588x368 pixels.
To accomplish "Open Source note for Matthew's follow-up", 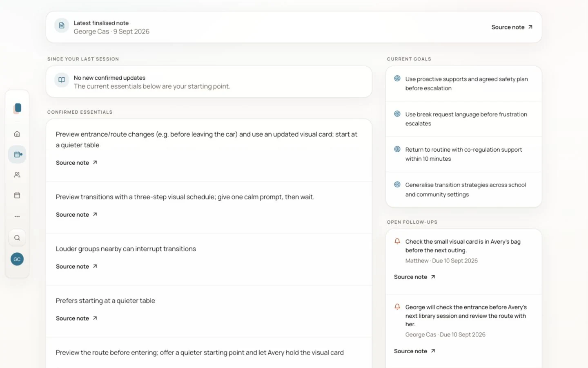I will pos(414,277).
